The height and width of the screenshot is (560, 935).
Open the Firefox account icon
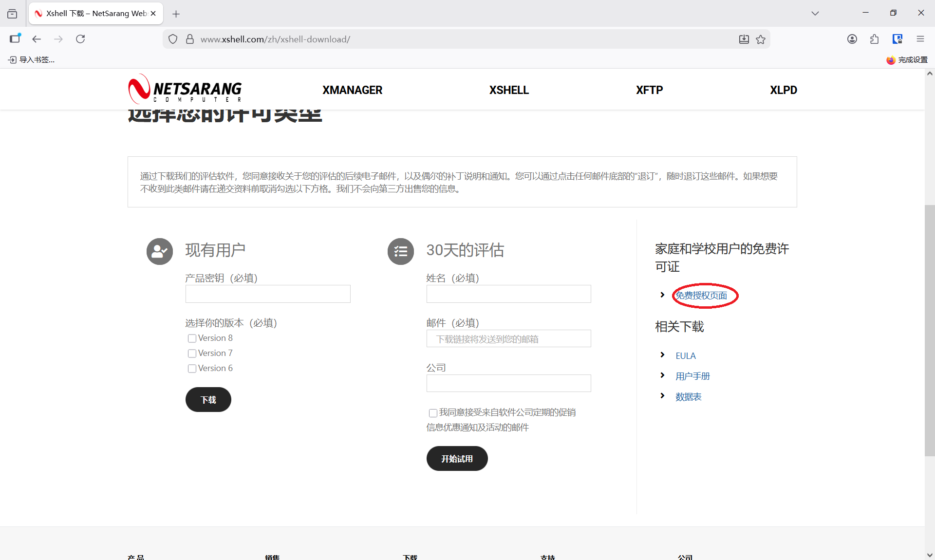852,39
